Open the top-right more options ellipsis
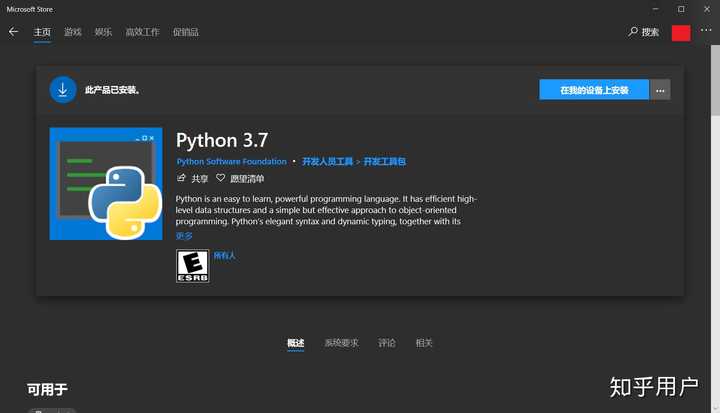Screen dimensions: 720x413 (x=706, y=30)
